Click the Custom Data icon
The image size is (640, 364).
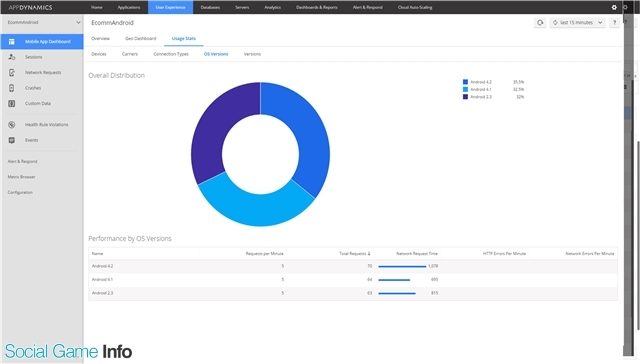(x=11, y=104)
